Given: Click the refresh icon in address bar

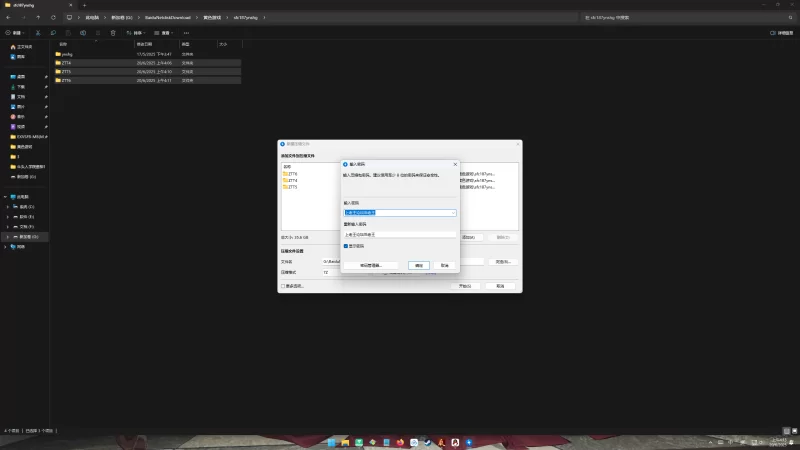Looking at the screenshot, I should pos(53,17).
